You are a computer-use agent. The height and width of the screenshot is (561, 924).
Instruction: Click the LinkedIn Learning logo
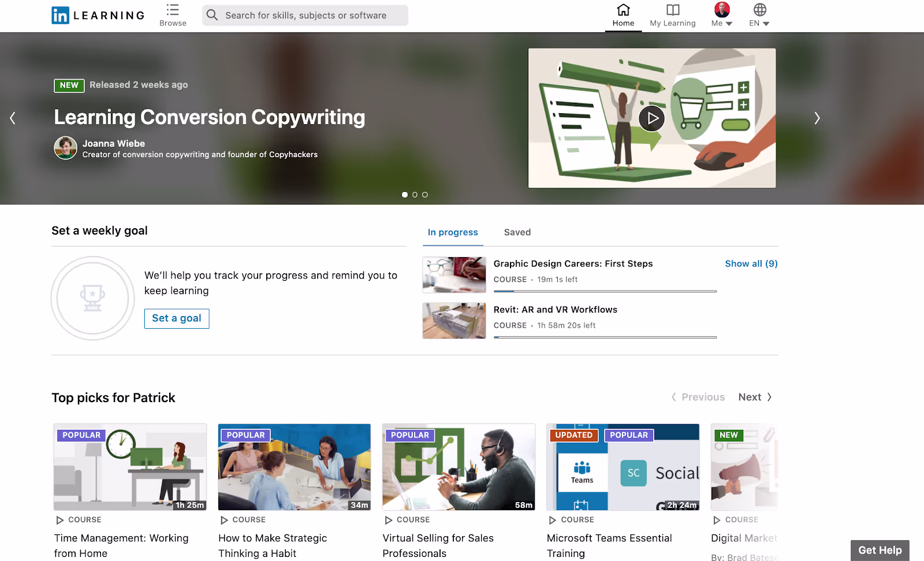98,16
